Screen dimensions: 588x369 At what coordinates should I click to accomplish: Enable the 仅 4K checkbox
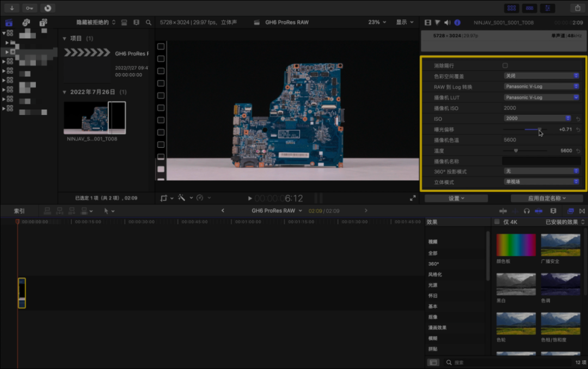click(x=497, y=222)
